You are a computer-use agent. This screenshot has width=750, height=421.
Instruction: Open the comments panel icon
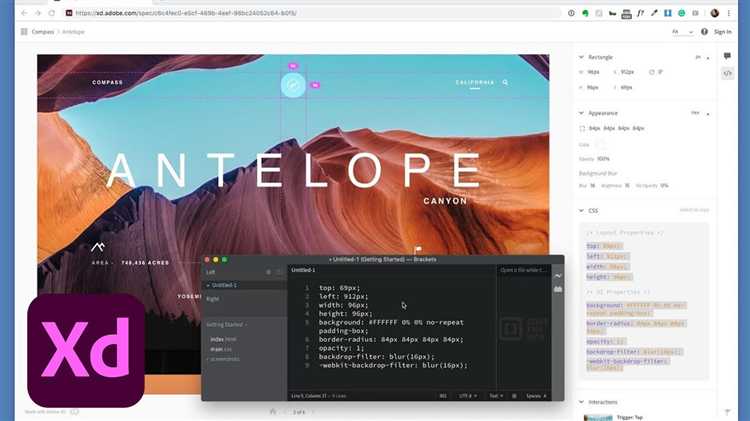(728, 57)
